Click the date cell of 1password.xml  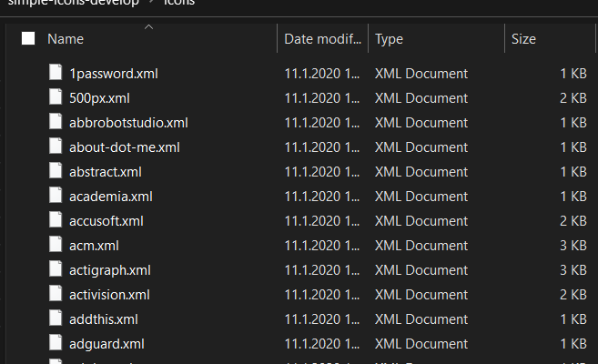coord(322,74)
